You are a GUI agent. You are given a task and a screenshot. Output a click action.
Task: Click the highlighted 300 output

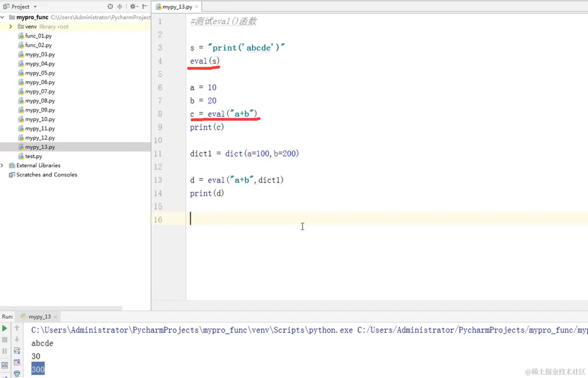coord(38,369)
